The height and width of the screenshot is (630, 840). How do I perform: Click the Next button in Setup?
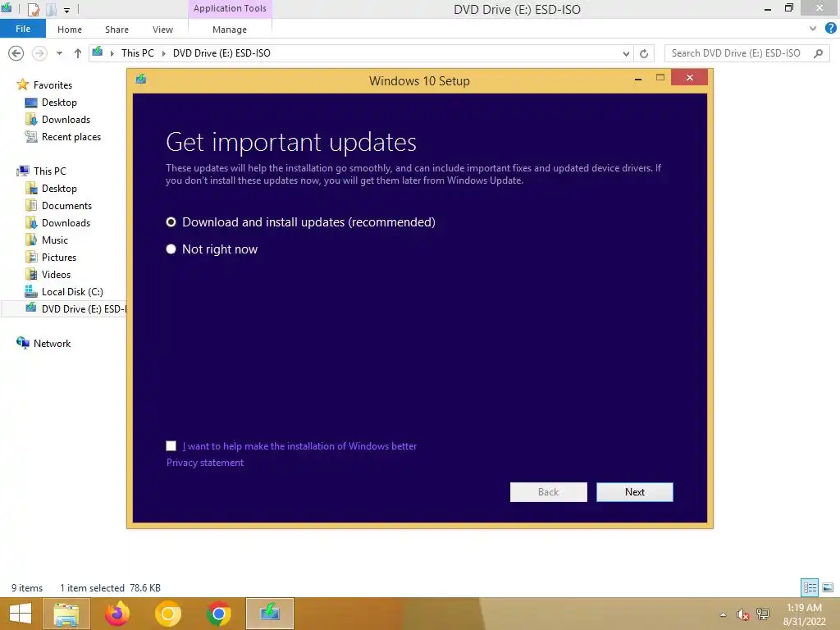(634, 492)
